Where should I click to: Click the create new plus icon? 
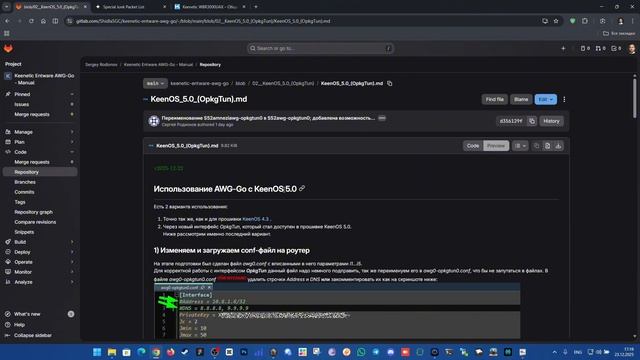(x=563, y=49)
